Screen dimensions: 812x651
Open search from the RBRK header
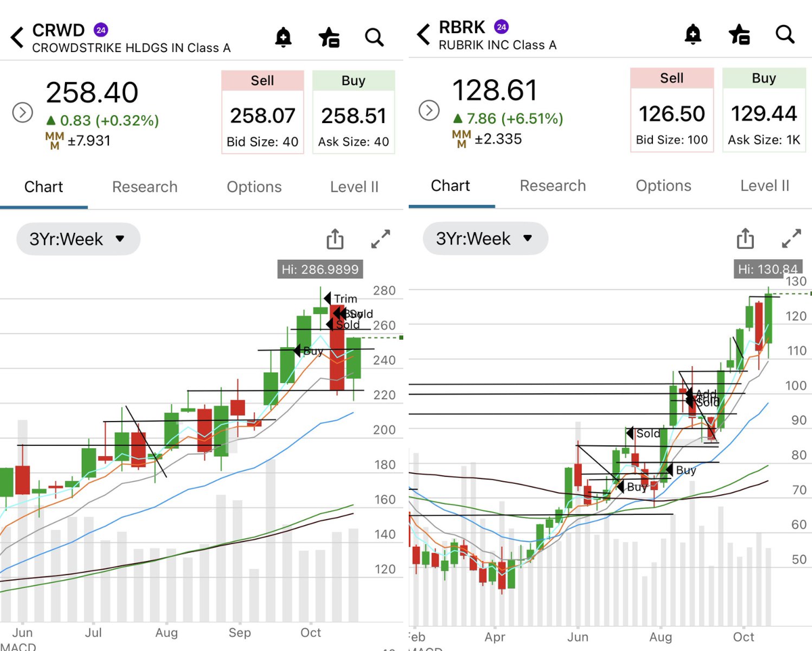pyautogui.click(x=785, y=34)
